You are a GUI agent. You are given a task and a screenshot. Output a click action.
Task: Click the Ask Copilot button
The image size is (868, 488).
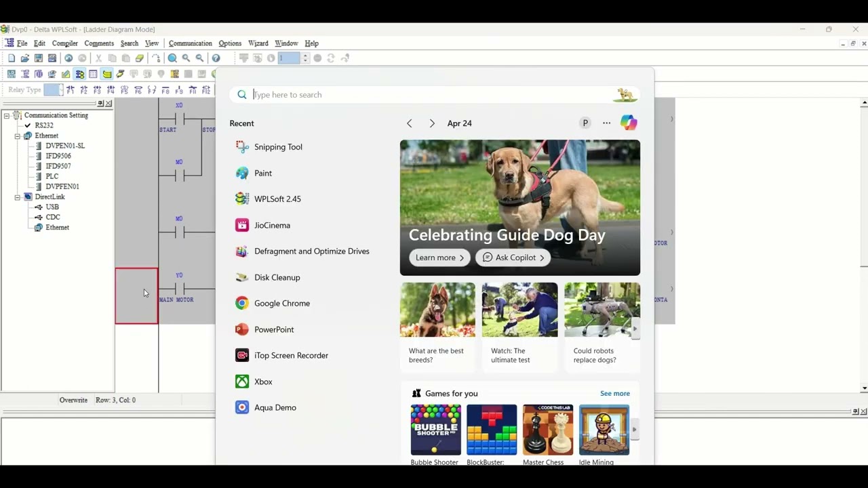[x=513, y=258]
